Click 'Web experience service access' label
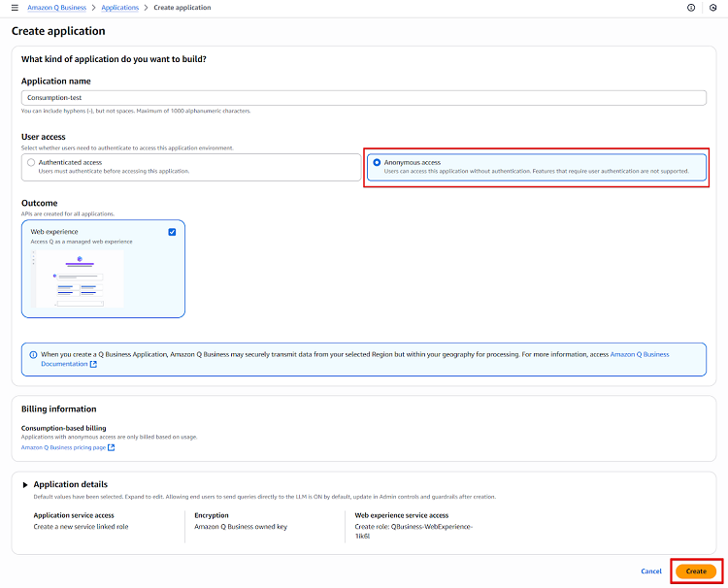Screen dimensions: 728x588 click(402, 515)
